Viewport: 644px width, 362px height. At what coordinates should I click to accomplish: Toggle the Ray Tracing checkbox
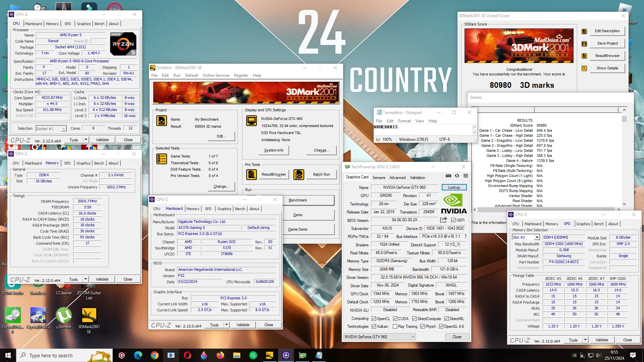[395, 326]
